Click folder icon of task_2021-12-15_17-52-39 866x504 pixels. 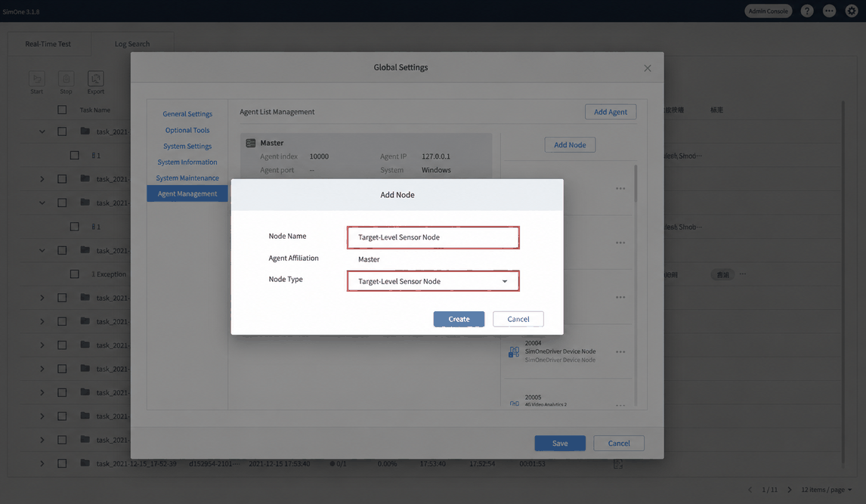85,462
